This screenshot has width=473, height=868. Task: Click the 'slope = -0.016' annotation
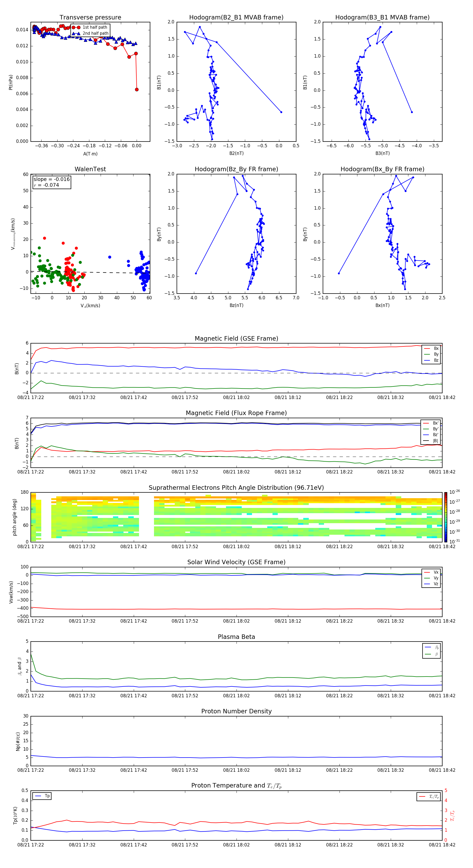click(x=52, y=179)
